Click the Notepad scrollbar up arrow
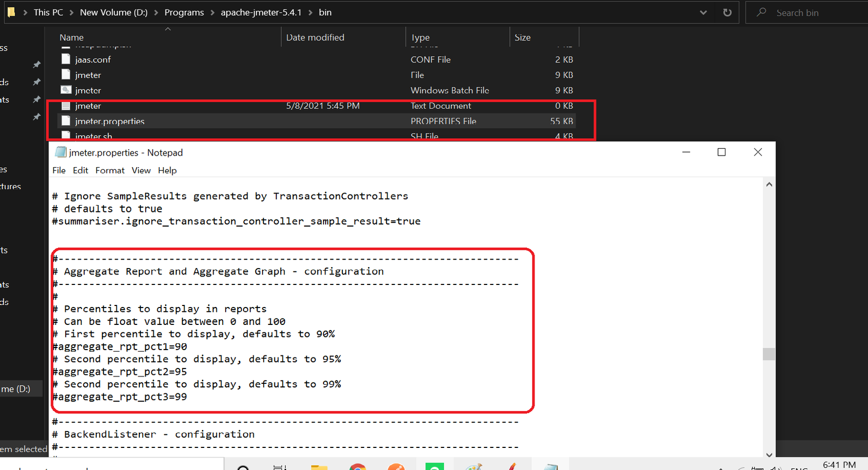Image resolution: width=868 pixels, height=470 pixels. 769,185
